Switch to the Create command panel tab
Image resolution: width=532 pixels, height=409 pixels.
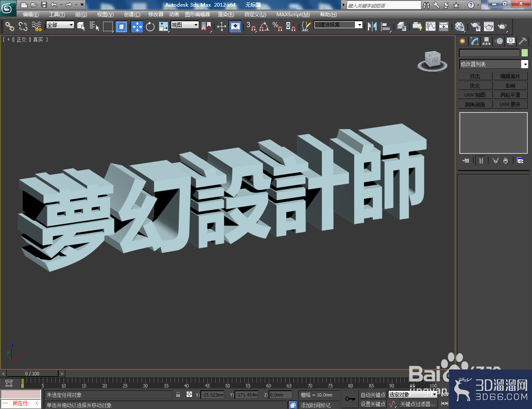pos(463,41)
